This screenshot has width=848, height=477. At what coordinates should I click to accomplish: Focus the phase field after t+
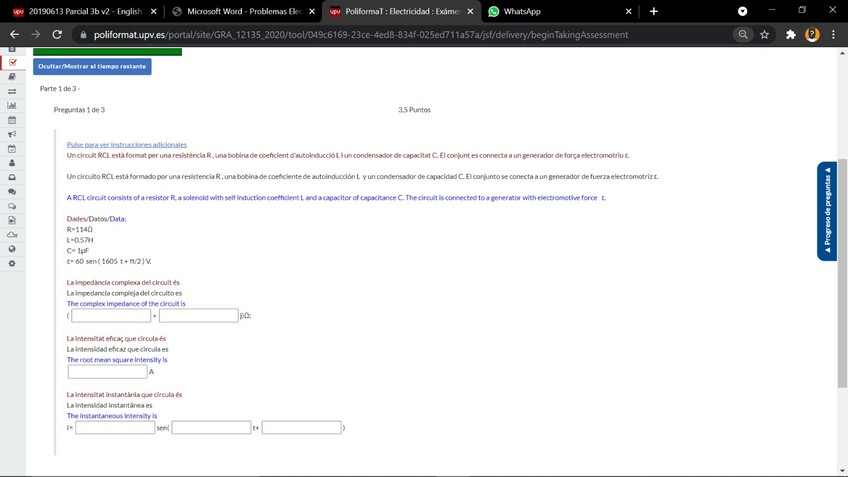[x=302, y=428]
